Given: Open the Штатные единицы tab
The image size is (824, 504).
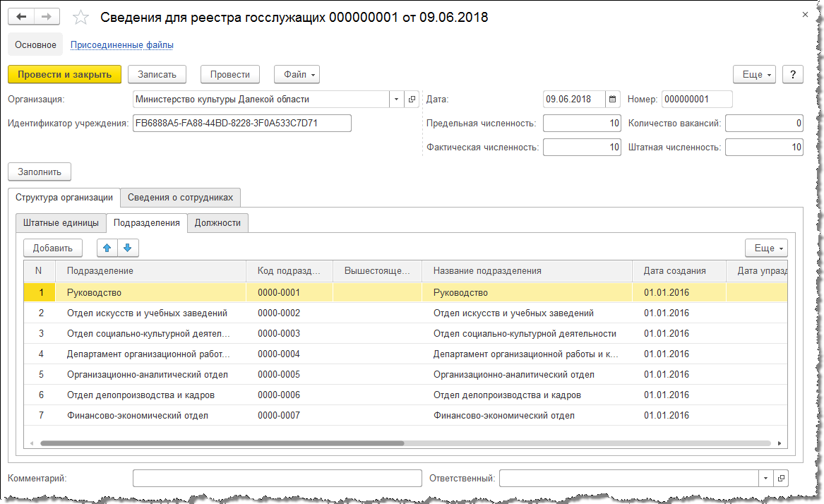Looking at the screenshot, I should (x=61, y=223).
